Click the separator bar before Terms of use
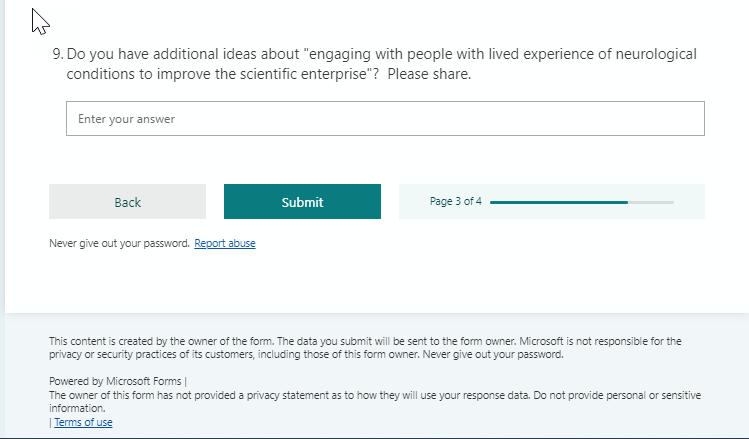The height and width of the screenshot is (439, 749). pos(50,422)
